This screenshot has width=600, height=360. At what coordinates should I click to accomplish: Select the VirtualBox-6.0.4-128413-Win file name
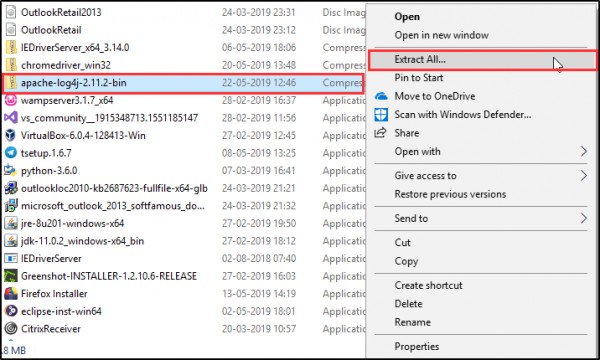coord(83,135)
